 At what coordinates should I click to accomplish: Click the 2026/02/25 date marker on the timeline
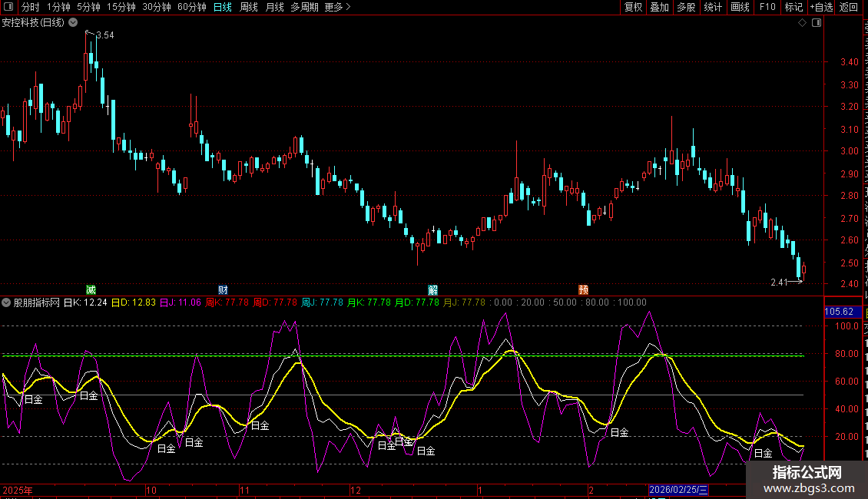pyautogui.click(x=679, y=489)
